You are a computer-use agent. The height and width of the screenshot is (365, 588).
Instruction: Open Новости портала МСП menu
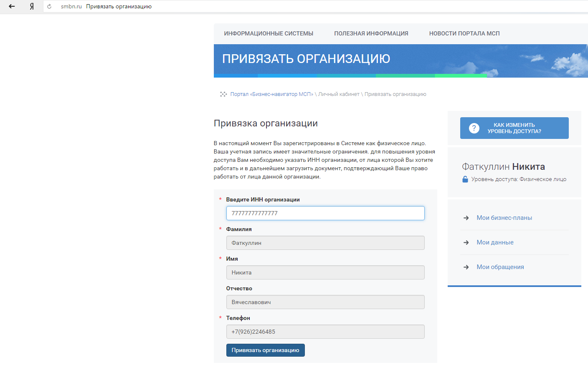tap(464, 33)
